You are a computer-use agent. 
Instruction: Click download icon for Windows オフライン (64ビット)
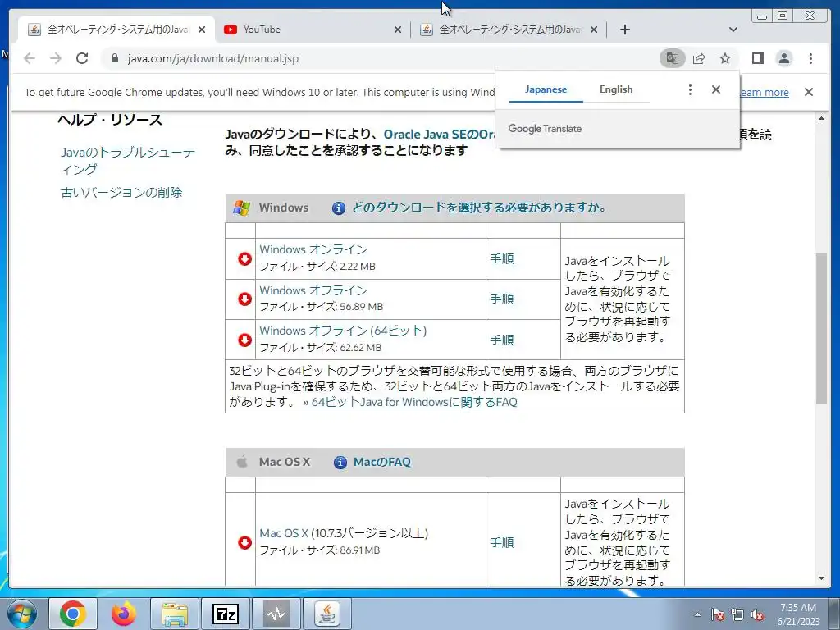[244, 340]
